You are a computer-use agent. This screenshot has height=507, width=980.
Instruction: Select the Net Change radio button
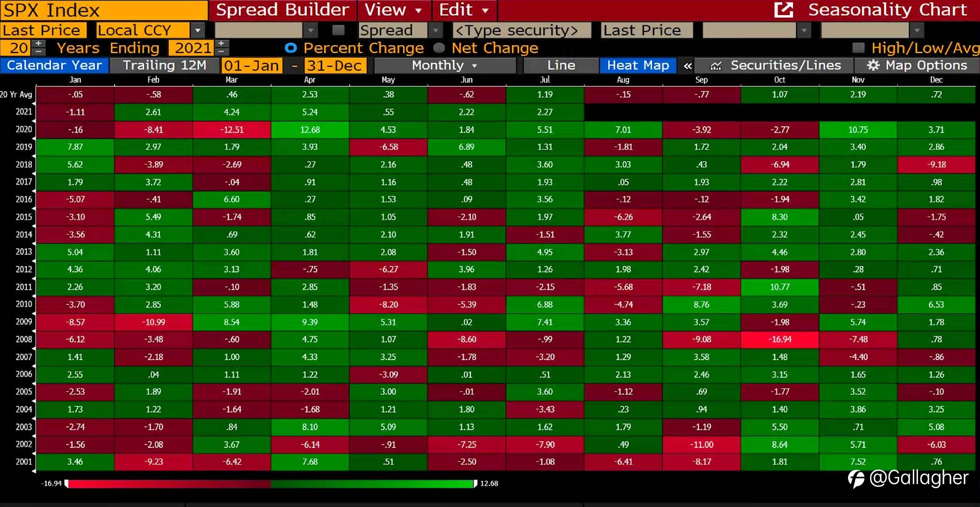click(x=439, y=48)
